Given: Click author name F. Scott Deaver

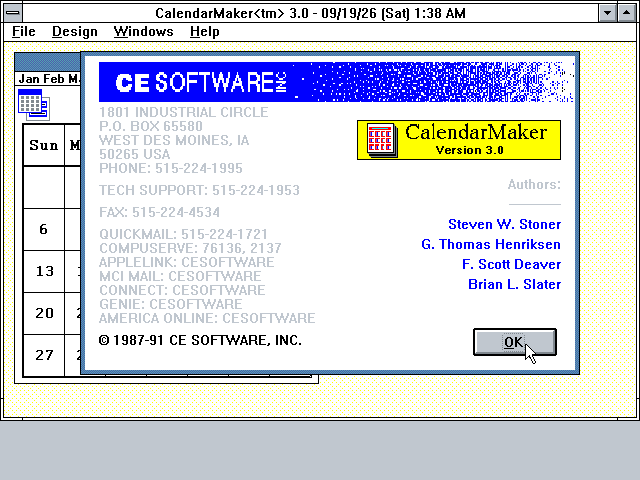Looking at the screenshot, I should [x=511, y=264].
